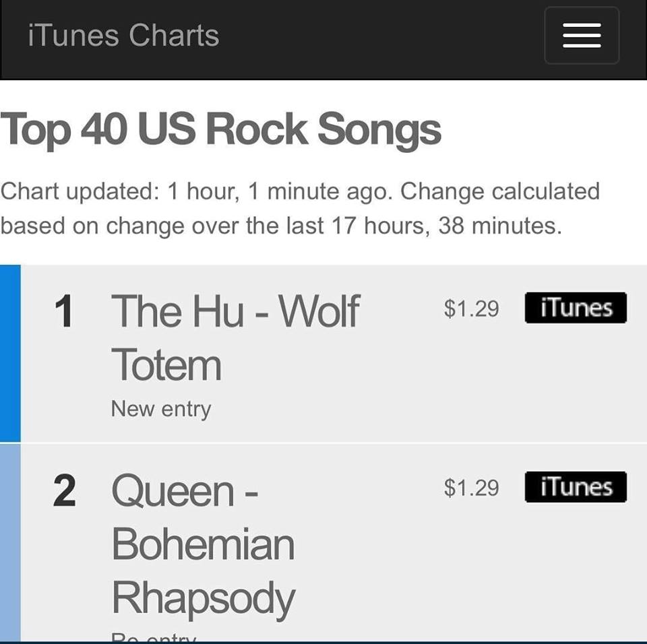The width and height of the screenshot is (647, 644).
Task: Click empty area of dark header bar
Action: pos(377,37)
